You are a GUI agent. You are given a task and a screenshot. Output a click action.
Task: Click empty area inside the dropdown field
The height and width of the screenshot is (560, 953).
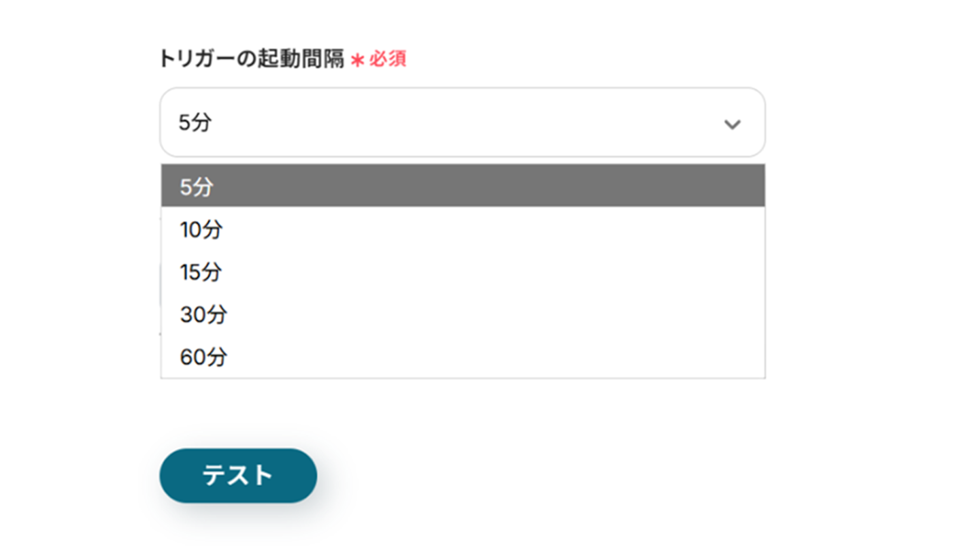[x=476, y=123]
